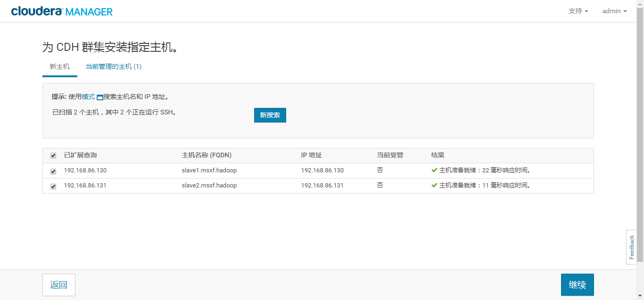The height and width of the screenshot is (300, 644).
Task: Click the 主机名称 (FQDN) column header
Action: (206, 155)
